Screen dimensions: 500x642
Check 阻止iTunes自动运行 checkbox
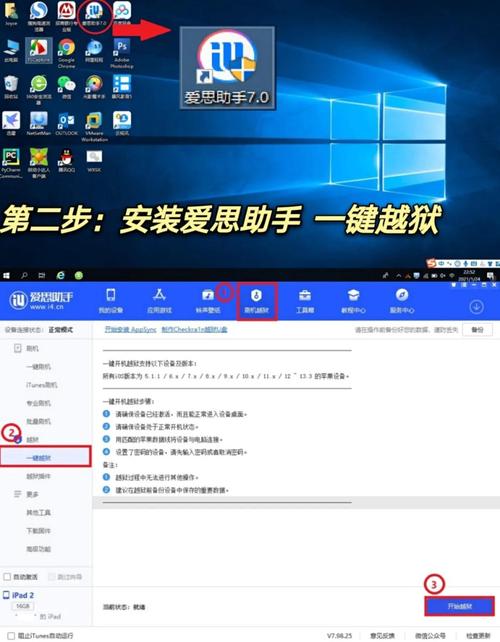tap(11, 636)
